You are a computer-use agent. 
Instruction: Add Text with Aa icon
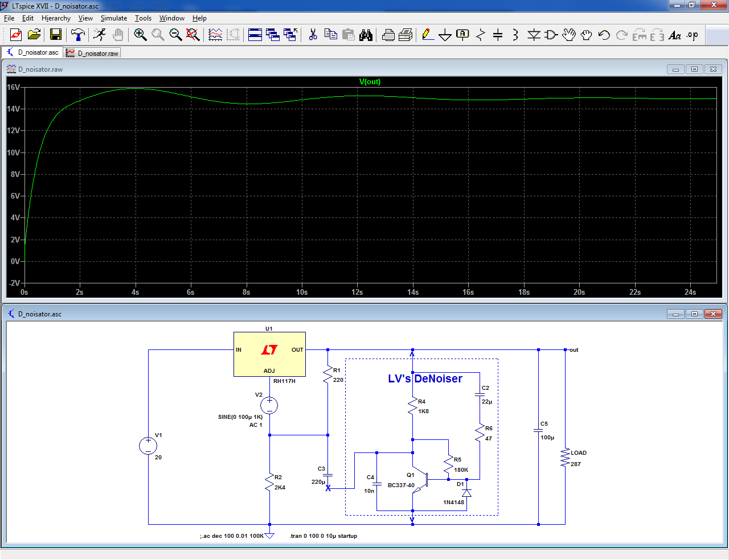(675, 35)
